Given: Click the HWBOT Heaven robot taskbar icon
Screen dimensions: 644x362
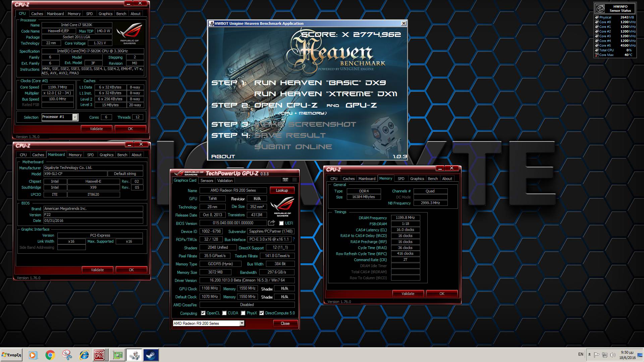Looking at the screenshot, I should [x=134, y=355].
